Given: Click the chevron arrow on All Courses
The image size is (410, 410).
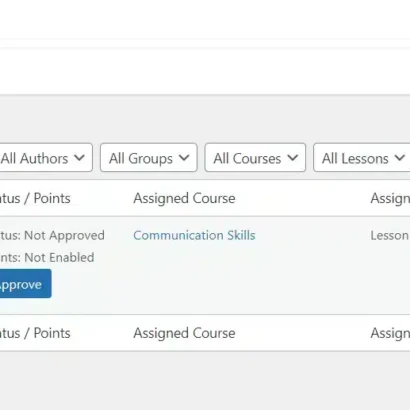Looking at the screenshot, I should [292, 158].
